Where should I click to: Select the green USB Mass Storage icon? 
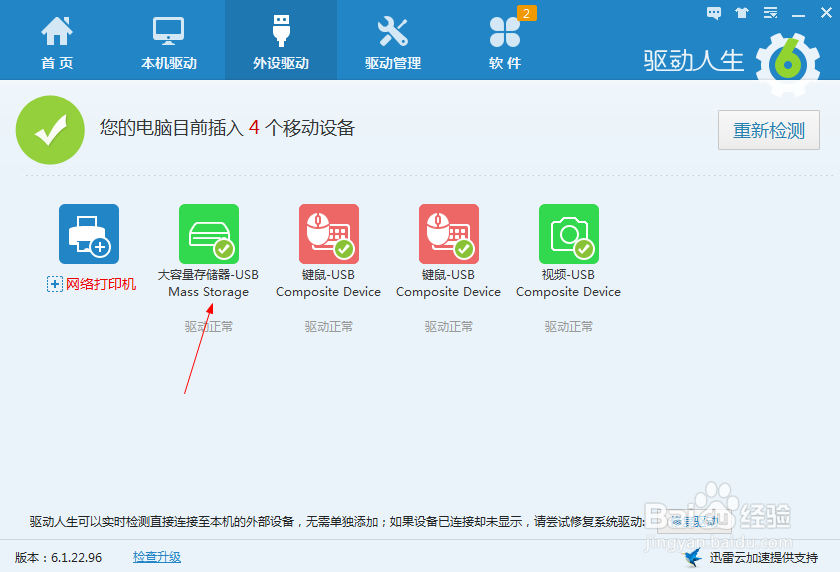click(x=209, y=234)
